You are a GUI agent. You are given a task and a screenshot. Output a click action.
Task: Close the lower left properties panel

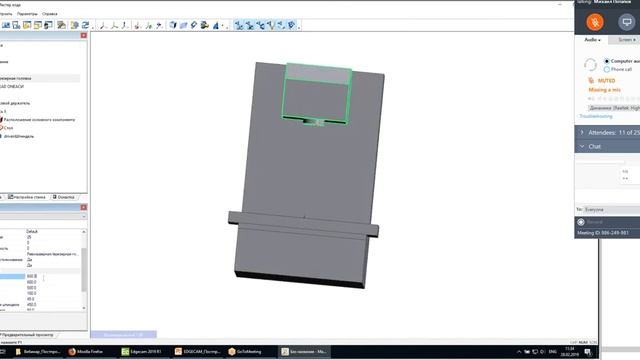[84, 207]
